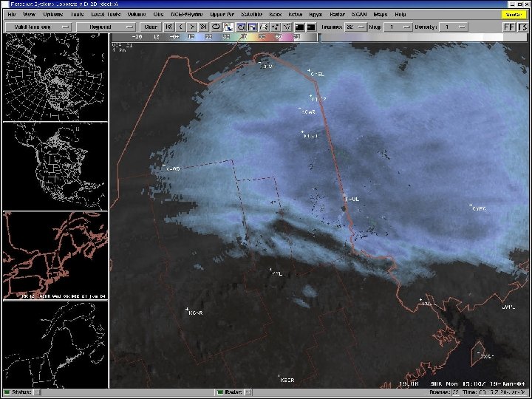Toggle the Radar indicator button
This screenshot has height=399, width=532.
click(248, 392)
